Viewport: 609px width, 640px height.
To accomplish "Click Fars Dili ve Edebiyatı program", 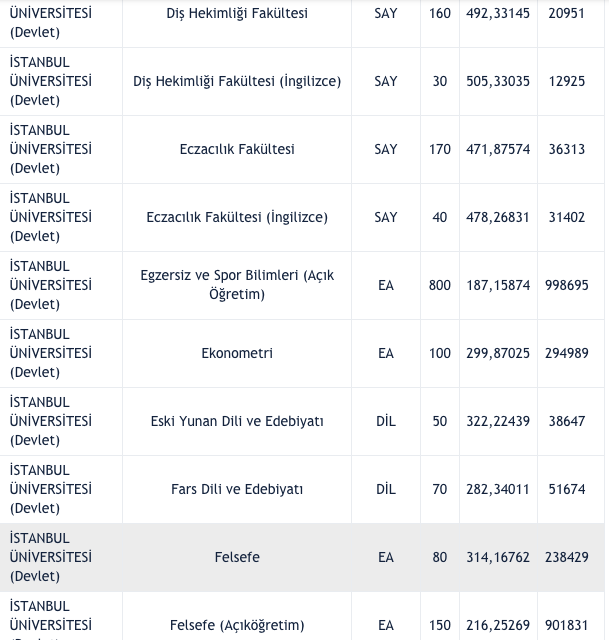I will click(x=237, y=489).
